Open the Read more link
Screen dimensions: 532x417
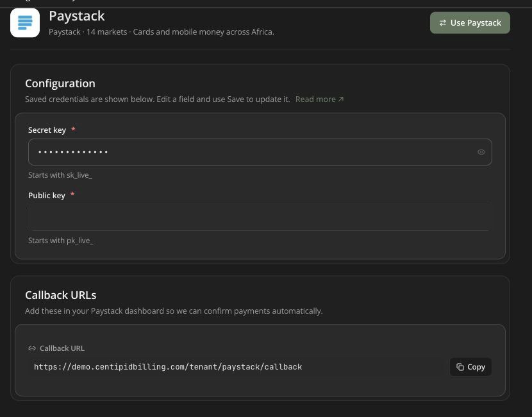tap(319, 99)
